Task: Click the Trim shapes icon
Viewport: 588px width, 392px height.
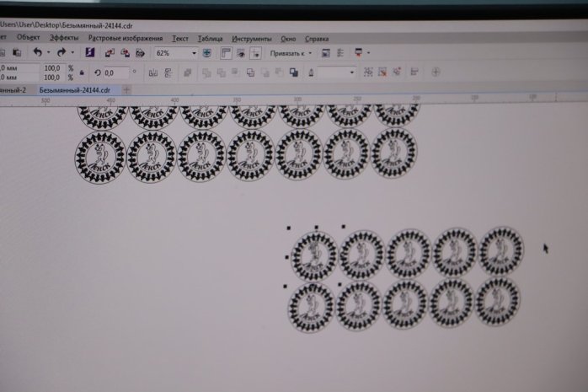Action: (x=221, y=72)
